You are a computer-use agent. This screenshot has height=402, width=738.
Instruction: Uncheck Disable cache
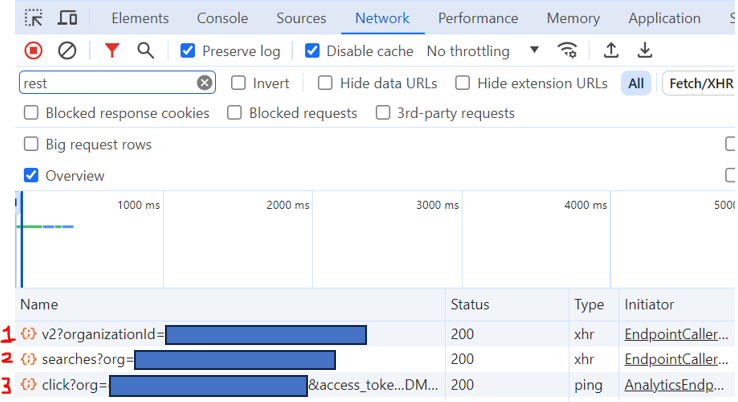coord(312,50)
